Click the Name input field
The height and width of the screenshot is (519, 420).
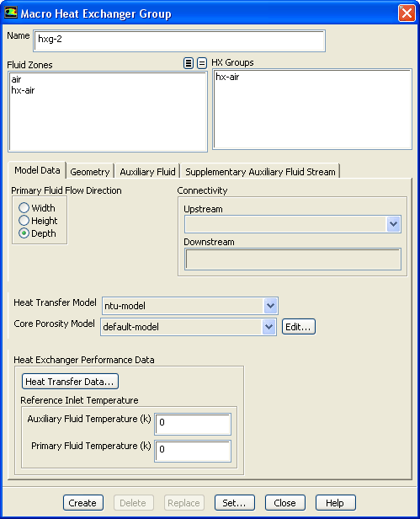(x=179, y=40)
